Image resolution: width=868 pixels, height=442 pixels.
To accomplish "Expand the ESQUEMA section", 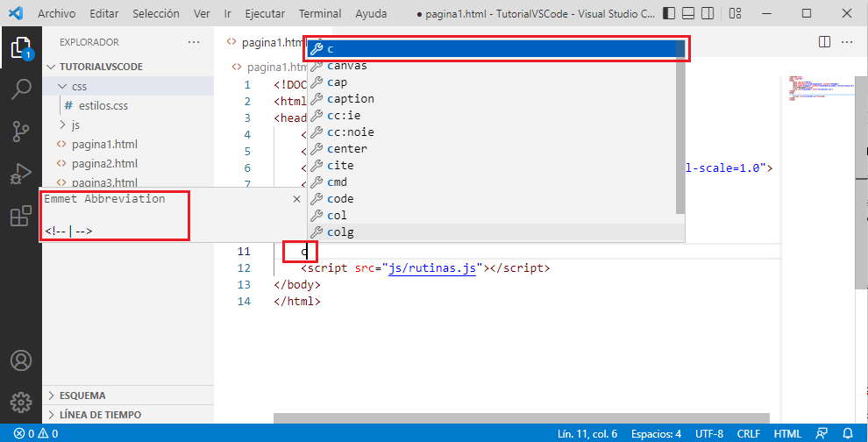I will point(128,396).
